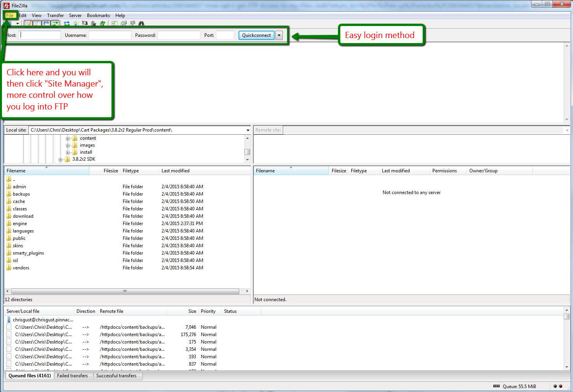Click the local file list horizontal scrollbar
This screenshot has height=392, width=573.
coord(125,291)
